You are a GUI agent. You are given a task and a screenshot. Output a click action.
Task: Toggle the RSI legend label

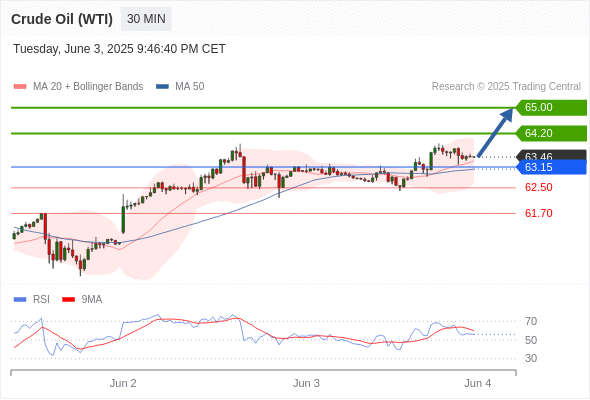(x=41, y=300)
